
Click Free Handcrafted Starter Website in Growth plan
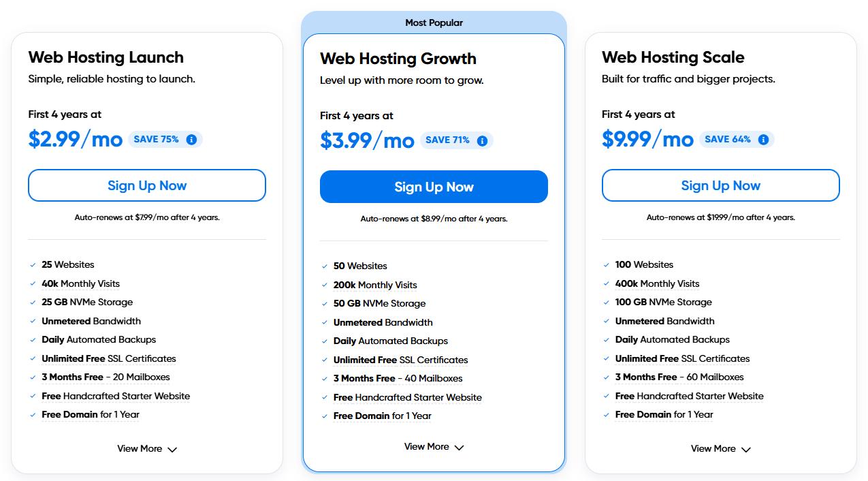(x=407, y=397)
